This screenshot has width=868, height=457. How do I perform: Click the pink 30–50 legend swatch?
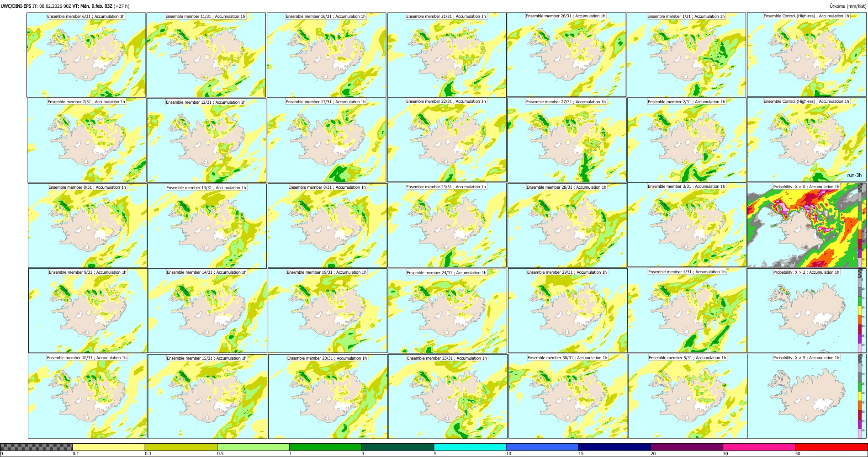759,447
